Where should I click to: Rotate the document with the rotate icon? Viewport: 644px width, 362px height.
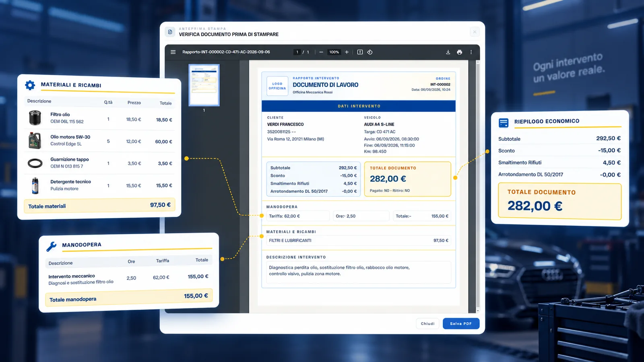[370, 52]
